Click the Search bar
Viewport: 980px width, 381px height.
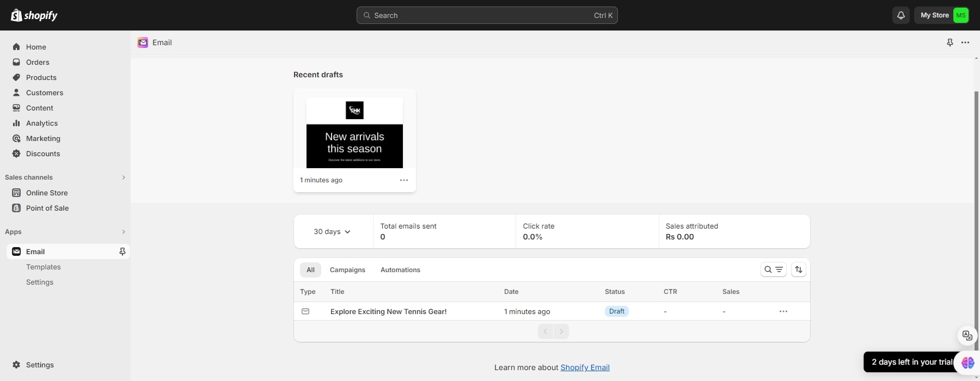pos(487,15)
